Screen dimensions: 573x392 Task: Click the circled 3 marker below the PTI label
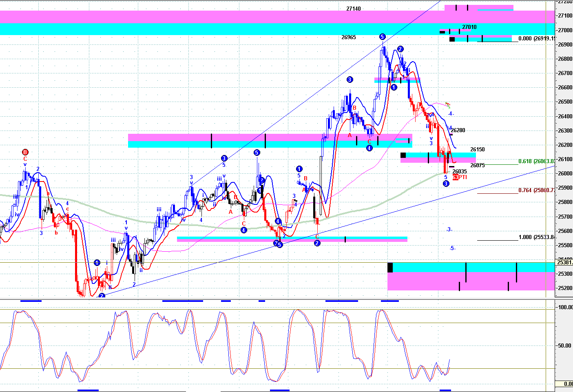pyautogui.click(x=446, y=184)
